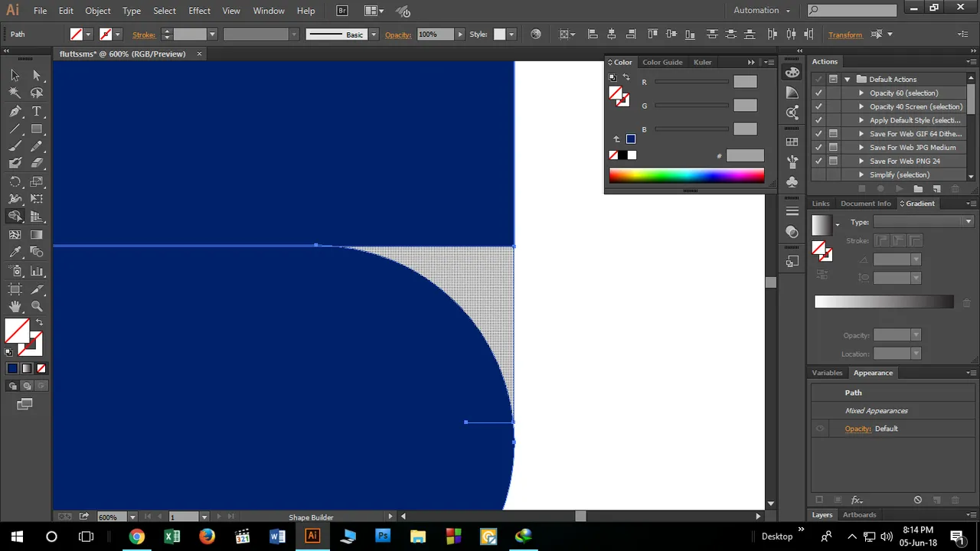Pick a color from the spectrum bar
The image size is (980, 551).
(x=686, y=176)
